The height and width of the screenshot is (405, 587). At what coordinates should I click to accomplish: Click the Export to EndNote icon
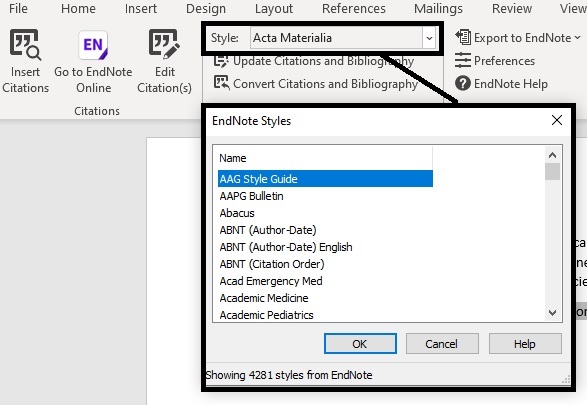(x=463, y=37)
